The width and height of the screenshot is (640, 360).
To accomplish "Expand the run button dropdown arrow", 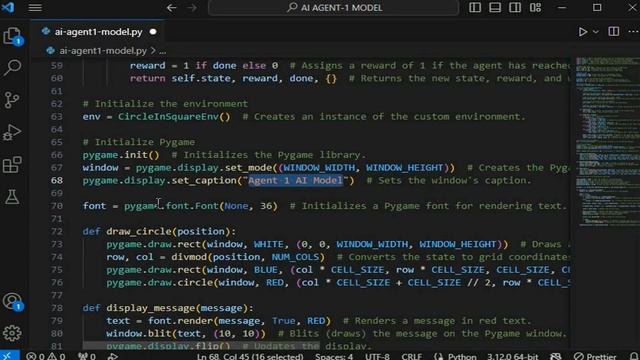I will click(x=596, y=32).
